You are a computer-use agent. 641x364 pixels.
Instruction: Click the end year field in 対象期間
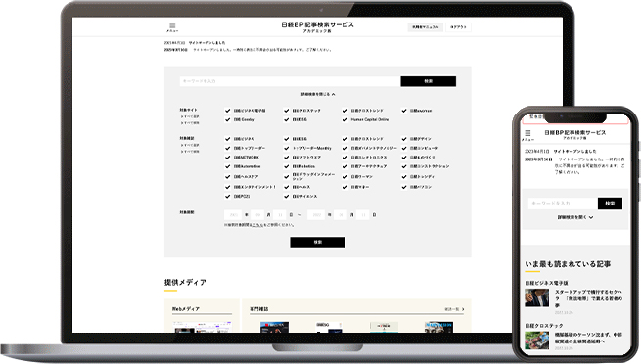click(x=316, y=215)
